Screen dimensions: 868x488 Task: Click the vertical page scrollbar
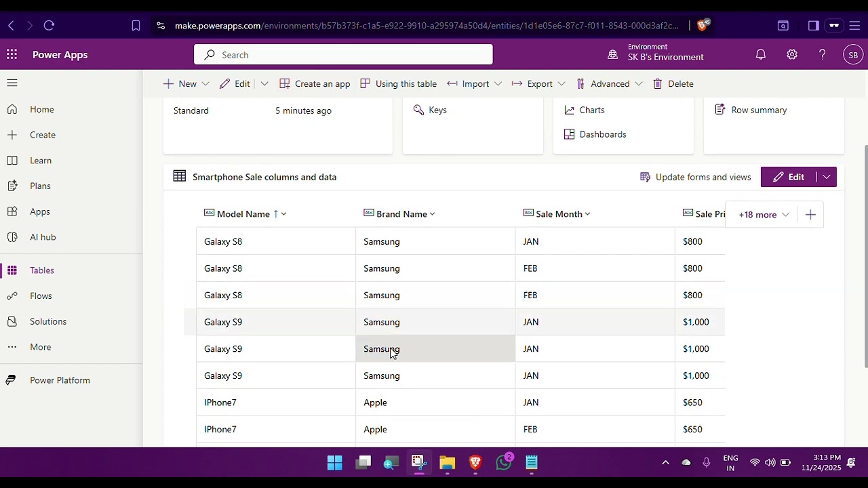[865, 258]
